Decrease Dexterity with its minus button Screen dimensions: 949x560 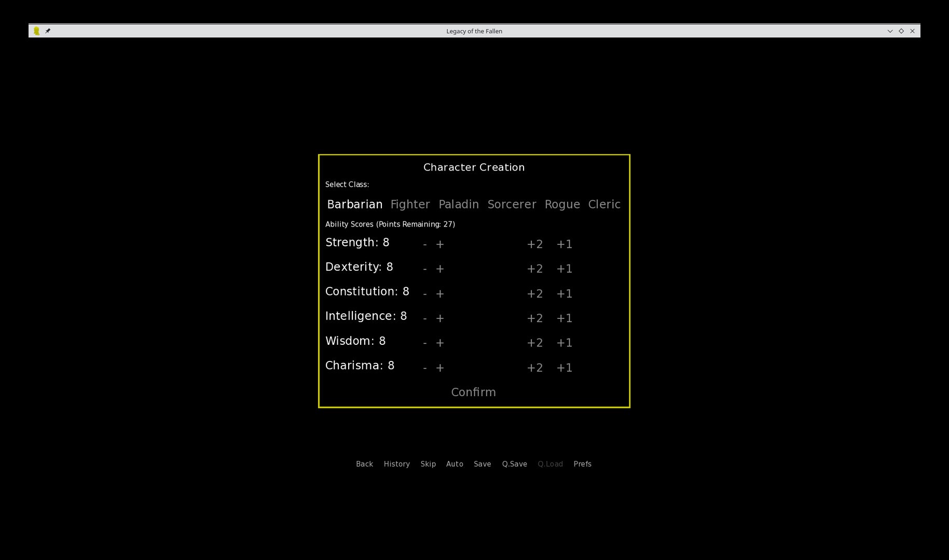coord(424,269)
